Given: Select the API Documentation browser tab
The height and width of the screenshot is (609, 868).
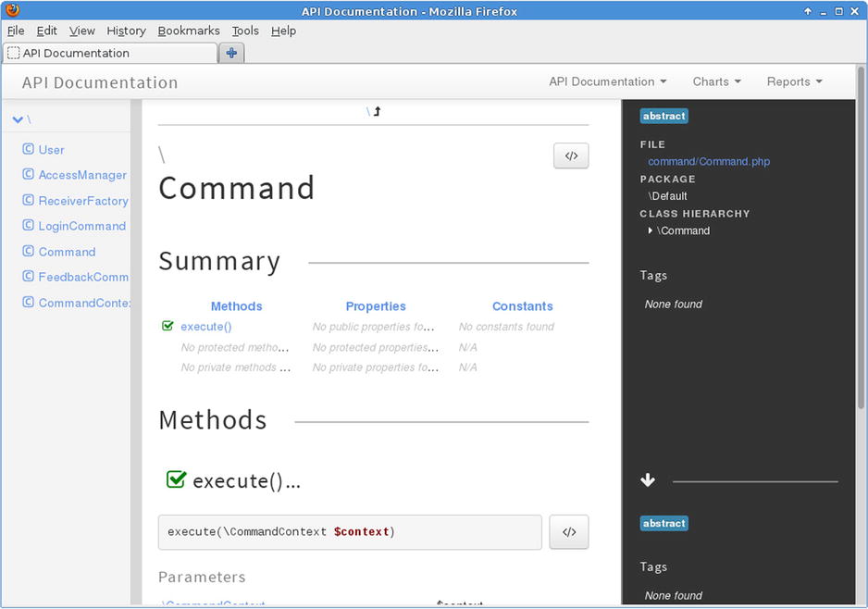Looking at the screenshot, I should point(110,53).
